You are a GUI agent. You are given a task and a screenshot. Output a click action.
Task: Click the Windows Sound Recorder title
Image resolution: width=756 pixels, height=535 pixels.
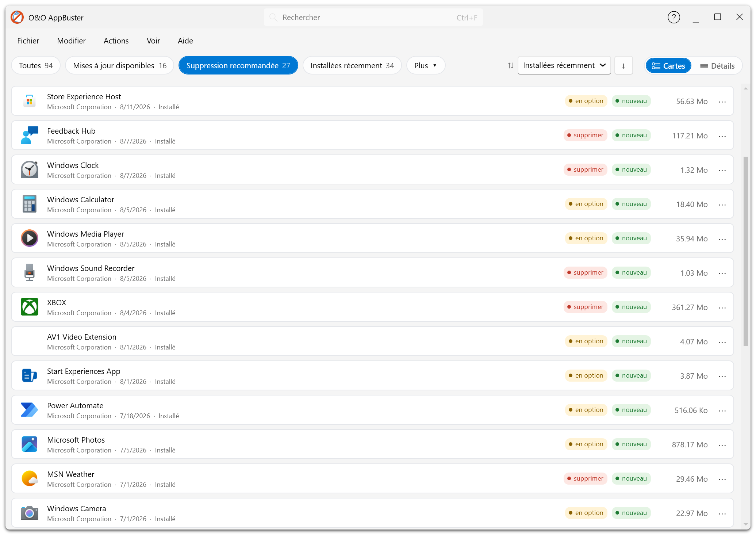click(x=91, y=268)
